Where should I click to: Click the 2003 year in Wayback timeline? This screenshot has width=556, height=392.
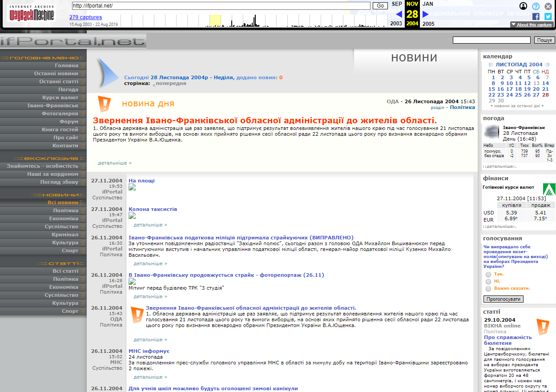pyautogui.click(x=396, y=24)
